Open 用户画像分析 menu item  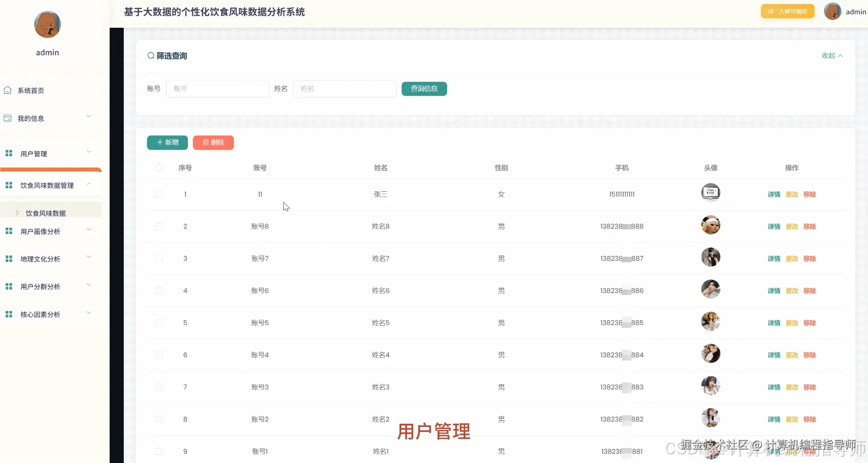(40, 232)
